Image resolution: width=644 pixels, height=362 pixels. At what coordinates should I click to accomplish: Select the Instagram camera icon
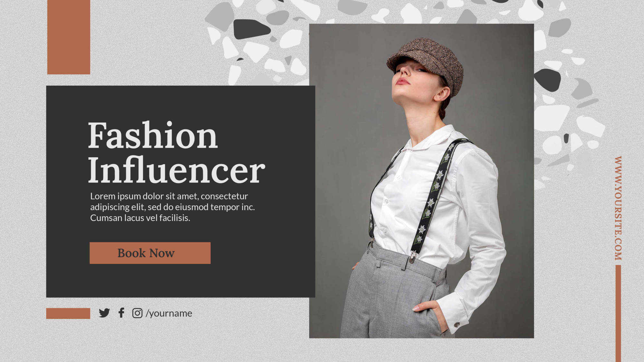tap(137, 313)
